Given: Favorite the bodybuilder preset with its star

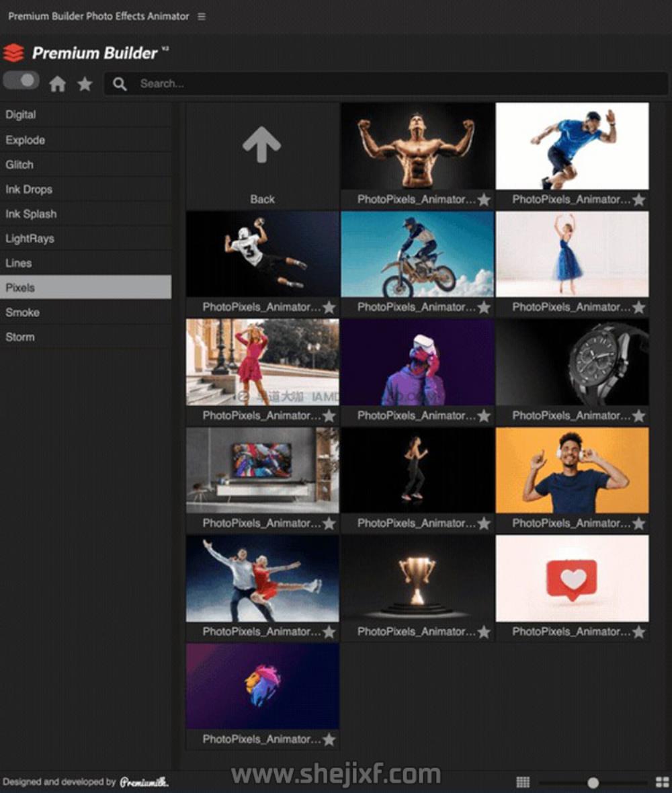Looking at the screenshot, I should tap(484, 200).
